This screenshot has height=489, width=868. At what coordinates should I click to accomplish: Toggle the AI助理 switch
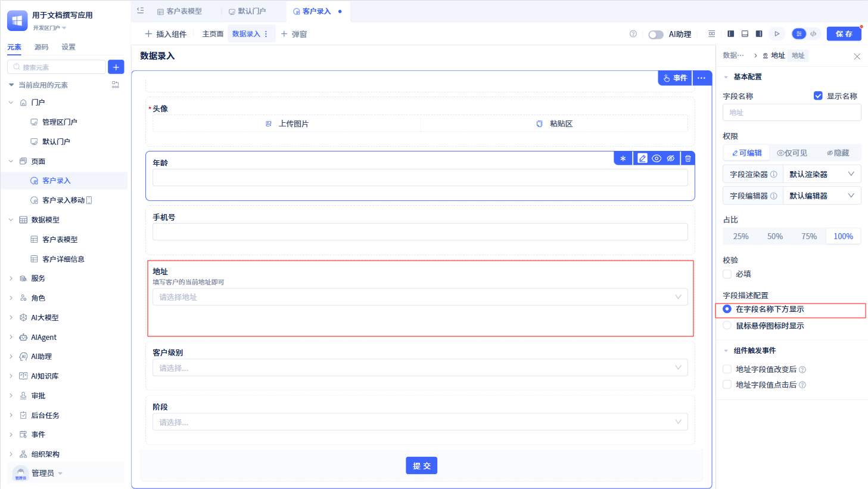coord(656,35)
